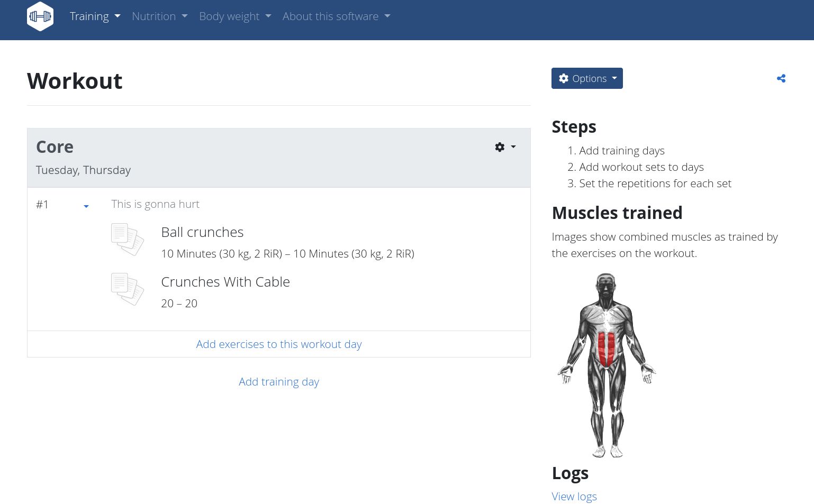This screenshot has width=814, height=504.
Task: Click the Ball crunches exercise name
Action: (202, 232)
